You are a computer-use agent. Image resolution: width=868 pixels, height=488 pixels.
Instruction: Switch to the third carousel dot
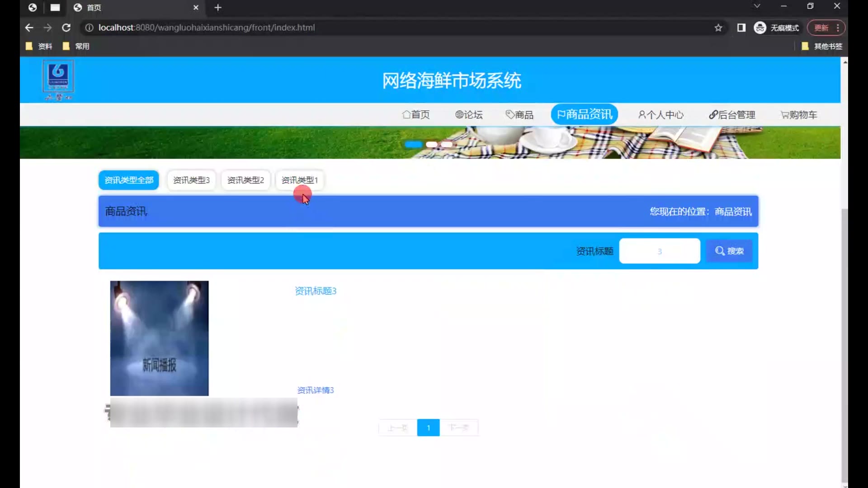[x=447, y=145]
